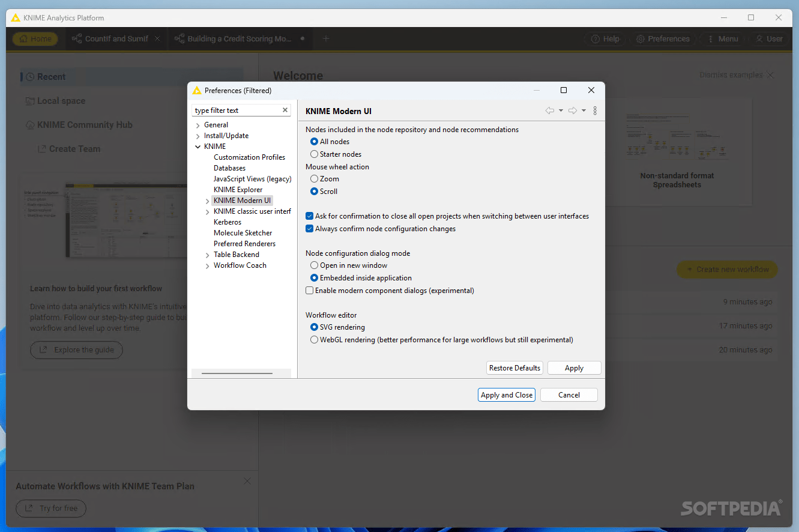Navigate forward using the right arrow in preferences

coord(572,110)
